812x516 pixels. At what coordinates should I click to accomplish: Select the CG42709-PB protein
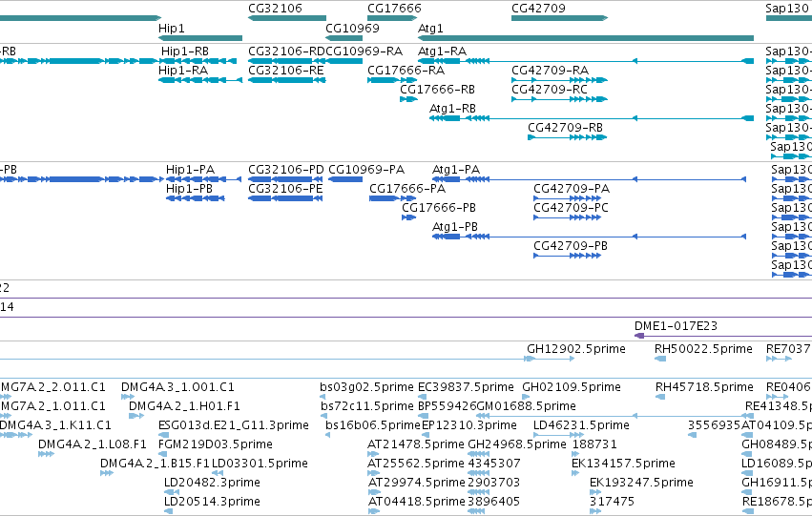tap(567, 257)
